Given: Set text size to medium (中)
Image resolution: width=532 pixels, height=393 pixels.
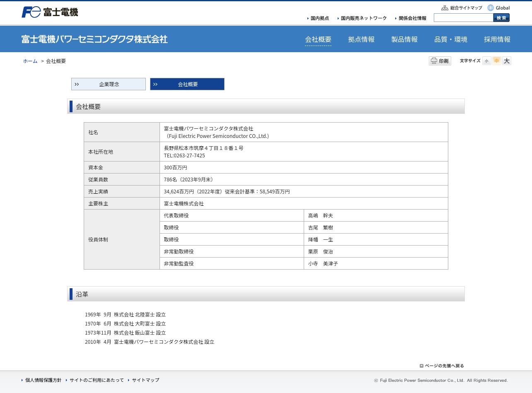Looking at the screenshot, I should coord(496,61).
